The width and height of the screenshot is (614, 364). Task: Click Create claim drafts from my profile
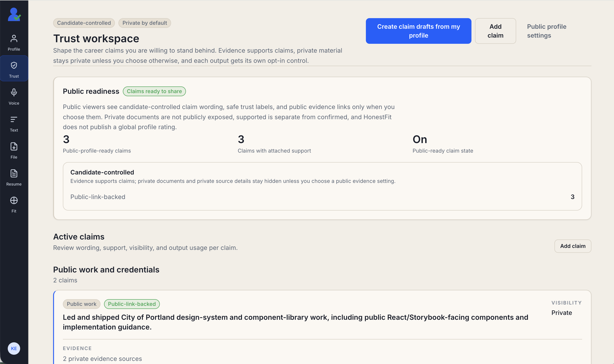(x=418, y=31)
